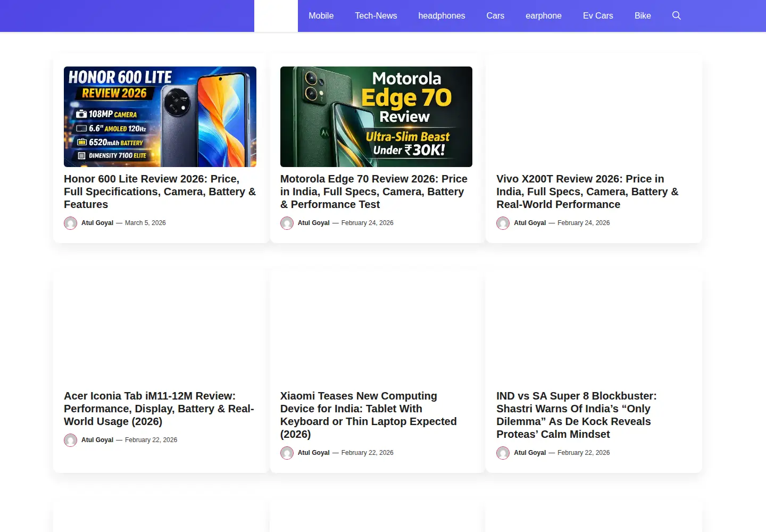Click February 22, 2026 date under Xiaomi article
Screen dimensions: 766x532
[x=368, y=453]
